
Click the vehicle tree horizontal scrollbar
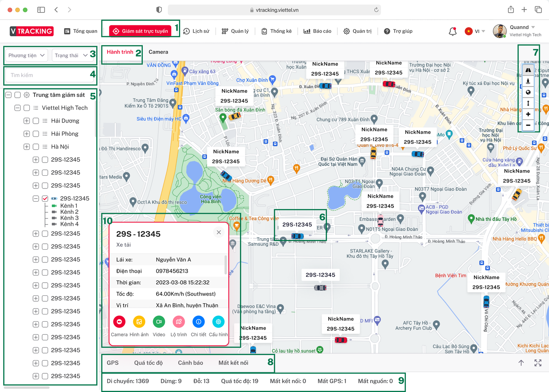coord(26,387)
